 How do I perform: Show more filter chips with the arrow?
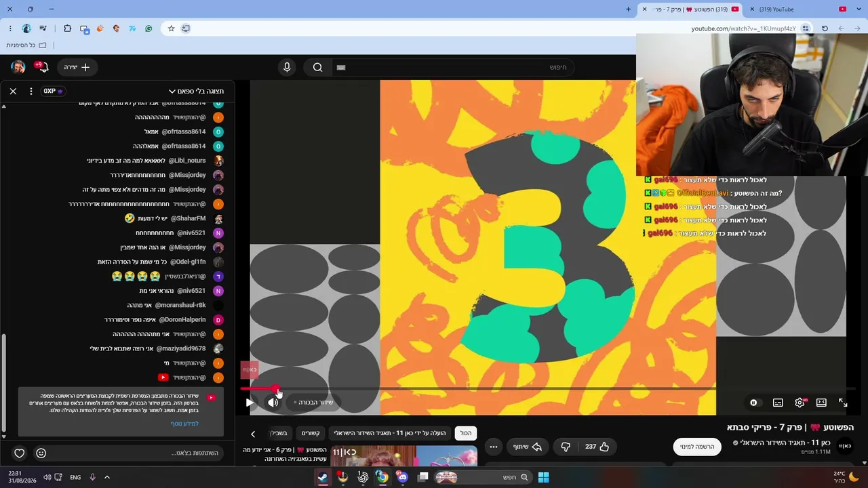click(253, 434)
